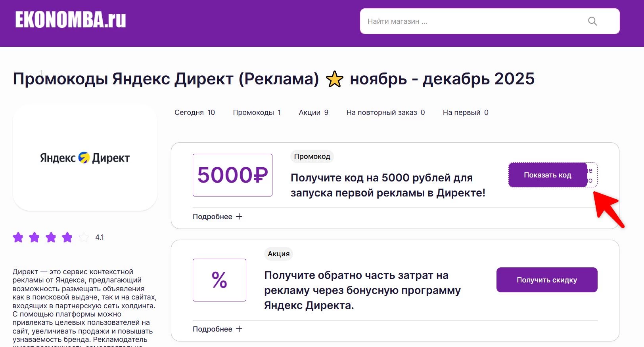Click the 'Акция' label tag
Image resolution: width=644 pixels, height=347 pixels.
pyautogui.click(x=278, y=254)
